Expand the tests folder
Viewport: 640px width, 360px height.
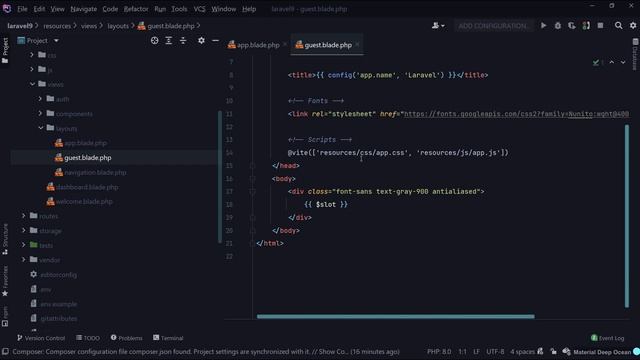click(x=24, y=245)
